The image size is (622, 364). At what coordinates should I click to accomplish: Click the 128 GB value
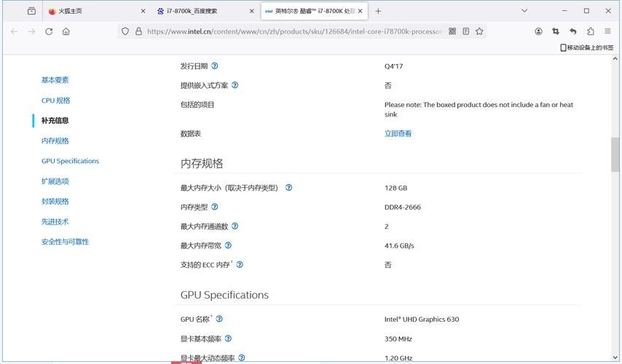click(x=396, y=188)
